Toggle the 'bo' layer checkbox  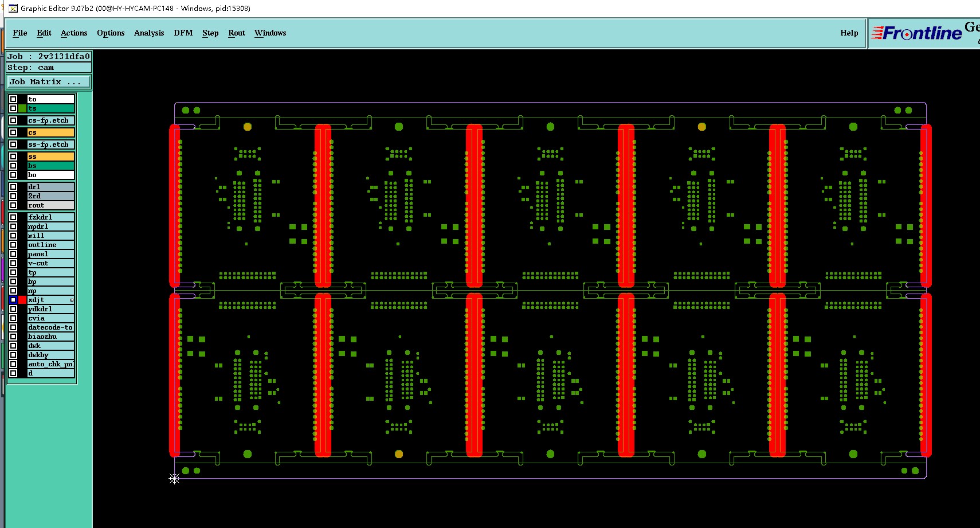pyautogui.click(x=13, y=175)
